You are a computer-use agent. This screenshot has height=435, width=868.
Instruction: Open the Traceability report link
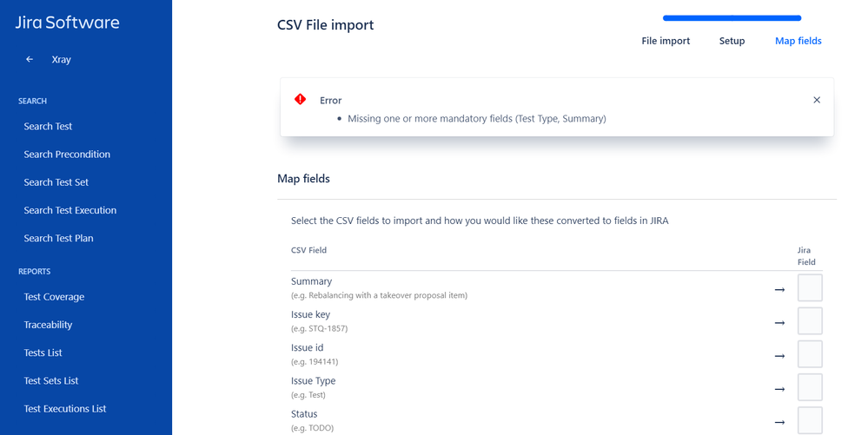48,325
